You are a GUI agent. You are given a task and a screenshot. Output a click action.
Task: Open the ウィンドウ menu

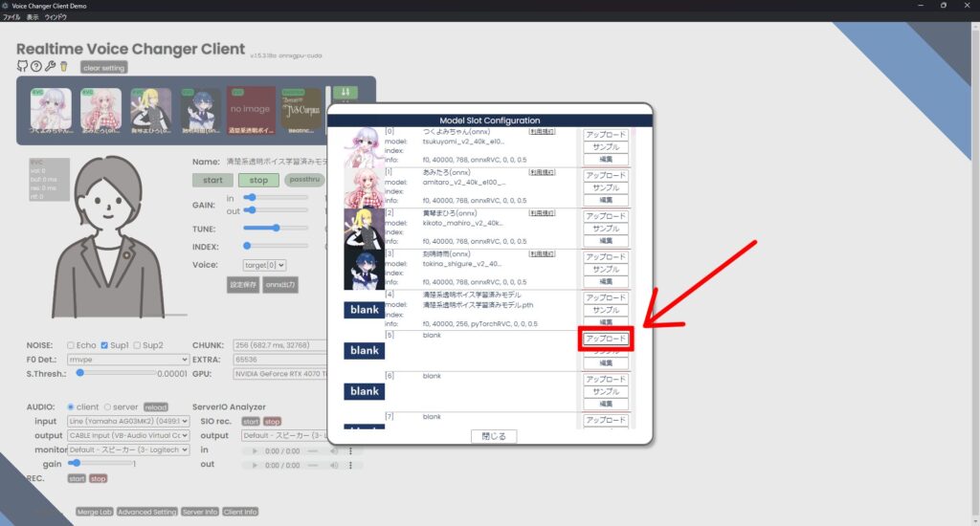pyautogui.click(x=56, y=17)
